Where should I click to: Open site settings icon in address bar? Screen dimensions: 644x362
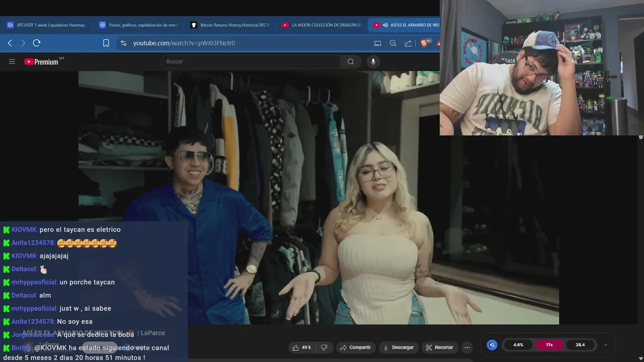124,43
